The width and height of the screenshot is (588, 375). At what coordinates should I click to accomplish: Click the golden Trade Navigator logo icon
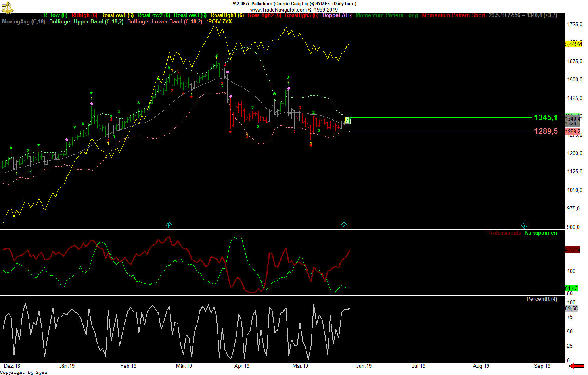coord(7,7)
